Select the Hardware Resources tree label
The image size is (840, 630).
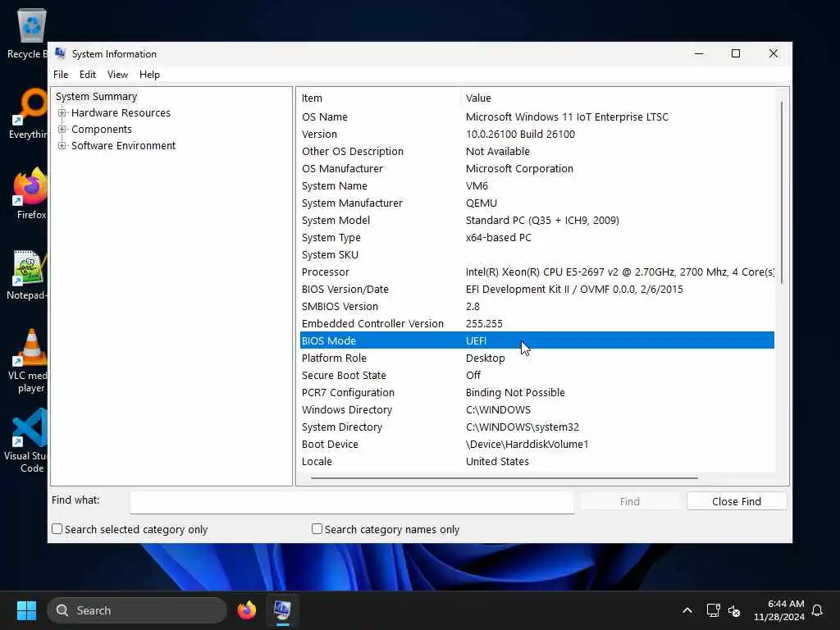point(121,113)
